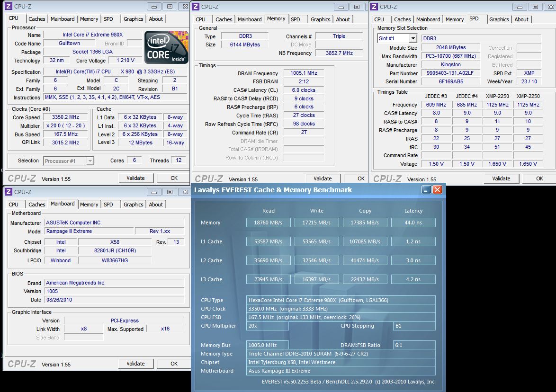Switch to Mainboard tab in the CPU window

(63, 19)
